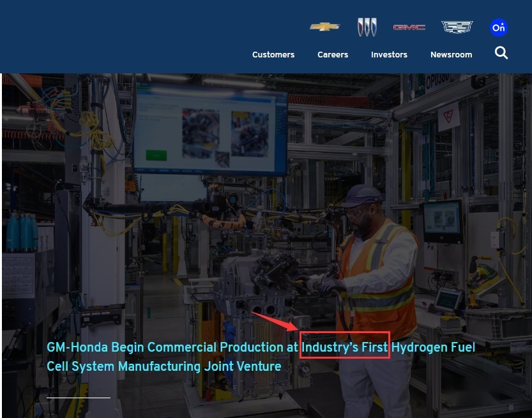Open the Buick tri-shield logo
The height and width of the screenshot is (418, 532).
tap(367, 27)
